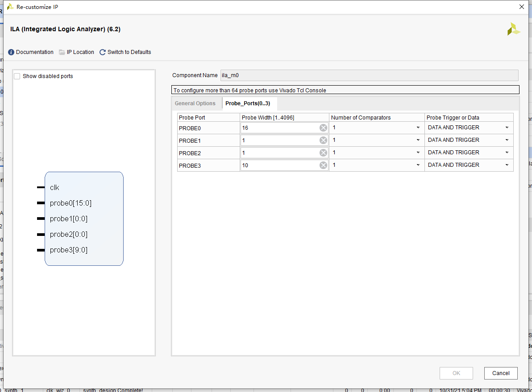Click the Probe Port column header
The width and height of the screenshot is (532, 392).
[x=208, y=118]
